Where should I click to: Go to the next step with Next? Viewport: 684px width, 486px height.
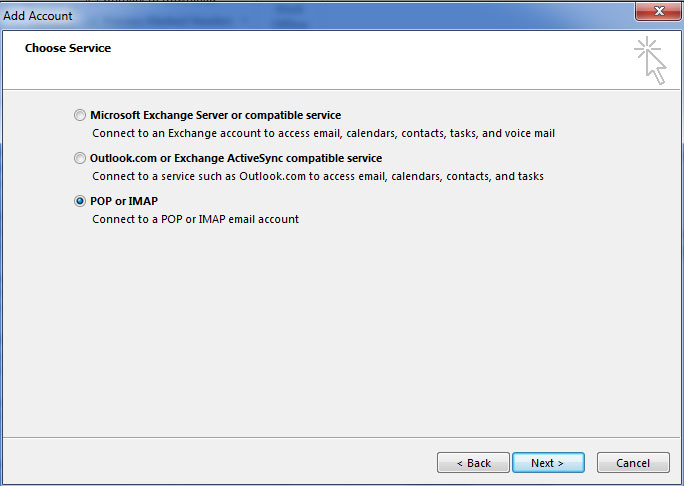pos(548,462)
